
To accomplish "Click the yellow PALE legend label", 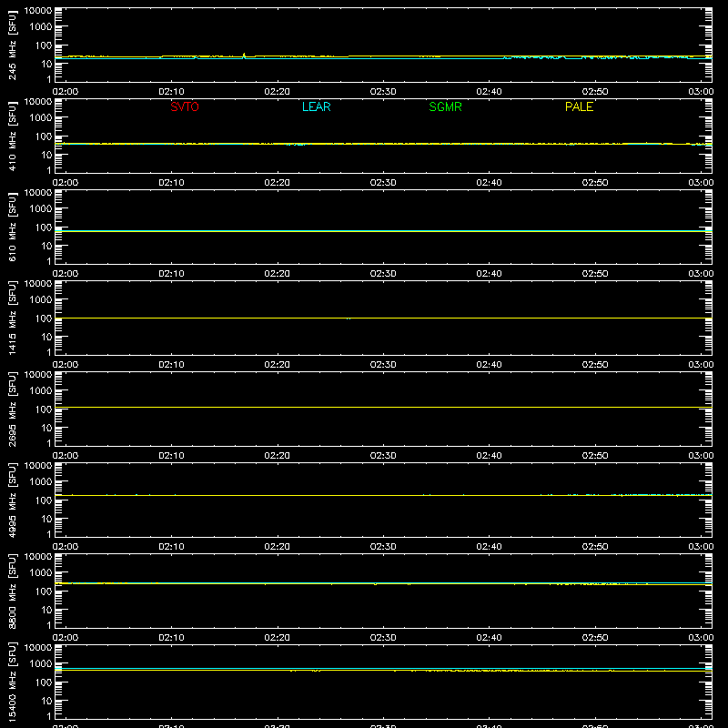I will click(x=579, y=106).
